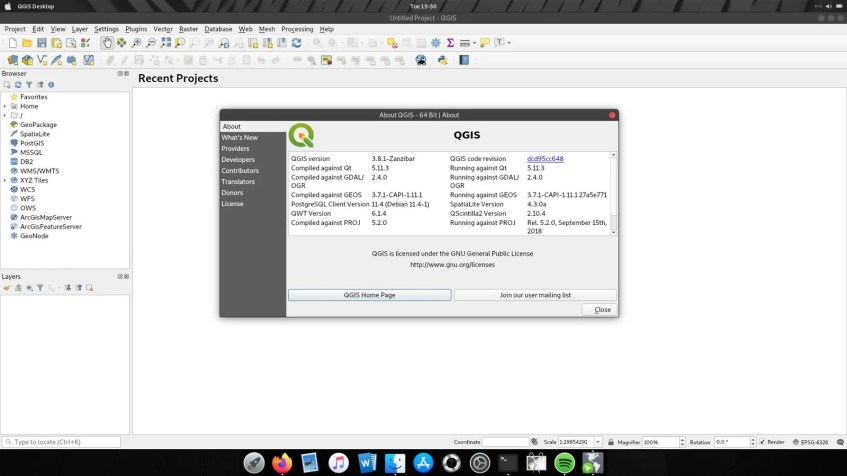Screen dimensions: 847x476
Task: Click the Zoom In magnifier tool
Action: [136, 43]
